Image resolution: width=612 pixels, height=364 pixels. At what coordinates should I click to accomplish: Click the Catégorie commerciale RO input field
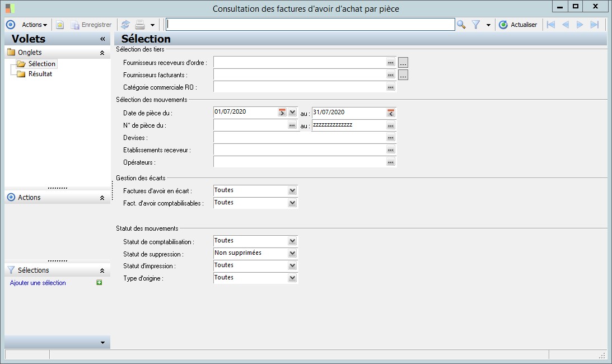coord(300,87)
